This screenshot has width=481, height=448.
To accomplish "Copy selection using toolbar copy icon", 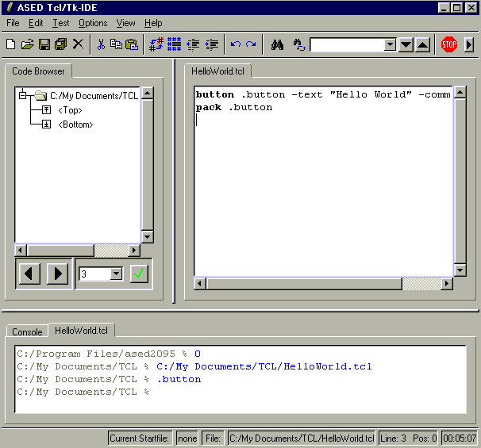I will pos(116,44).
